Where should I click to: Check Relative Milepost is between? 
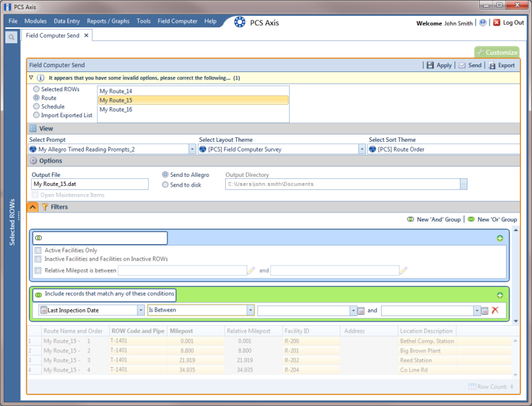[38, 270]
